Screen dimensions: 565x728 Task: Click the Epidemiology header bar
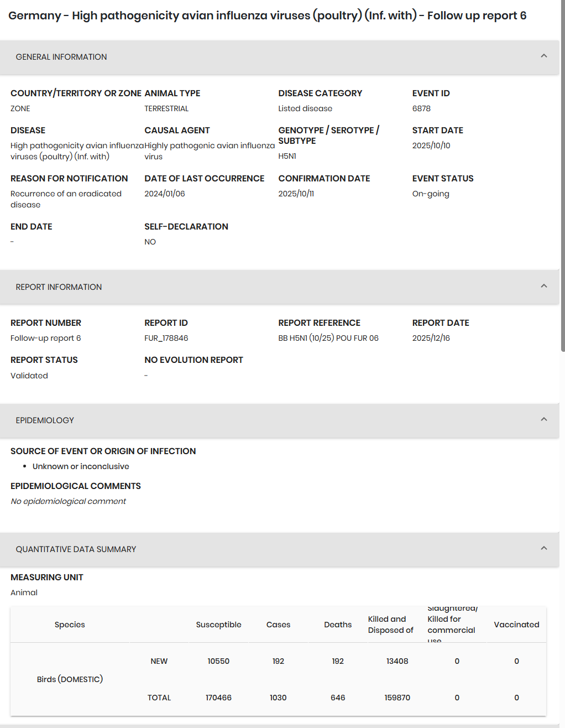[280, 420]
